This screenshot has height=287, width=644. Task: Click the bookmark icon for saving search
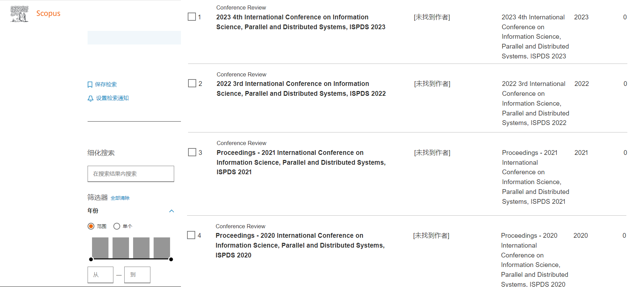click(90, 85)
